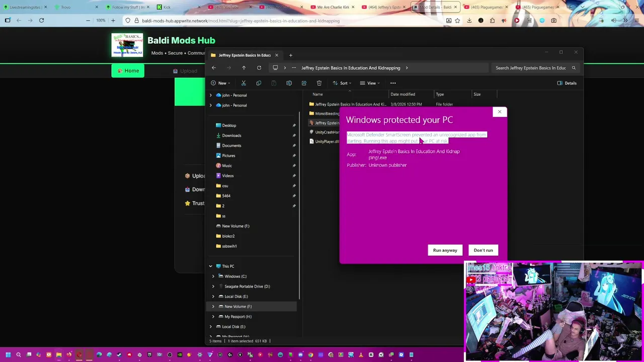The width and height of the screenshot is (644, 362).
Task: Click the Search Jeffrey Epstein Basics field
Action: 535,68
